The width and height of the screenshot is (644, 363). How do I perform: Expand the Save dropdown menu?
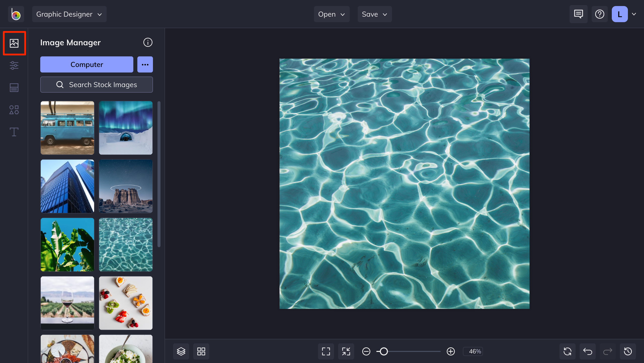click(x=375, y=14)
